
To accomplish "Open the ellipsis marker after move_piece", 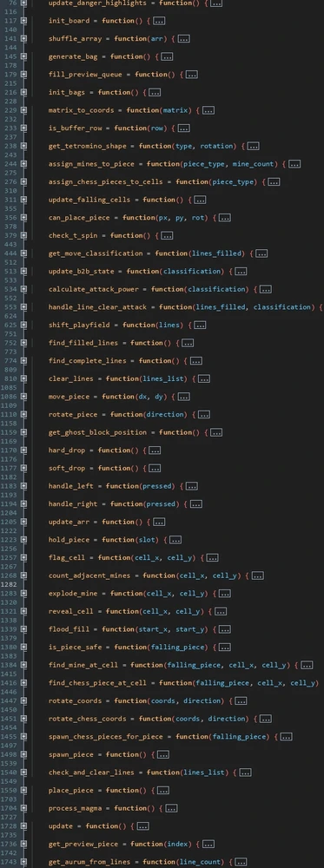I will coord(183,397).
